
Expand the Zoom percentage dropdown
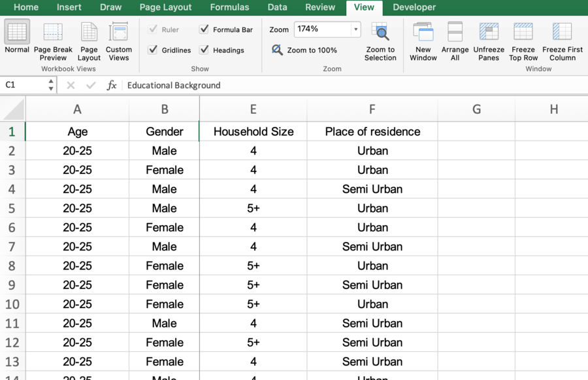[355, 29]
